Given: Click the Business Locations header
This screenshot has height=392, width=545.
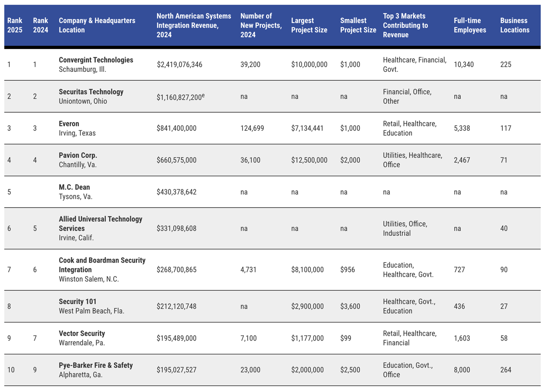Looking at the screenshot, I should pos(515,25).
